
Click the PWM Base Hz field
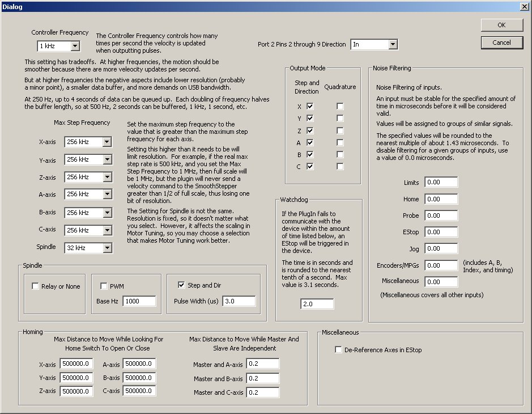point(139,301)
